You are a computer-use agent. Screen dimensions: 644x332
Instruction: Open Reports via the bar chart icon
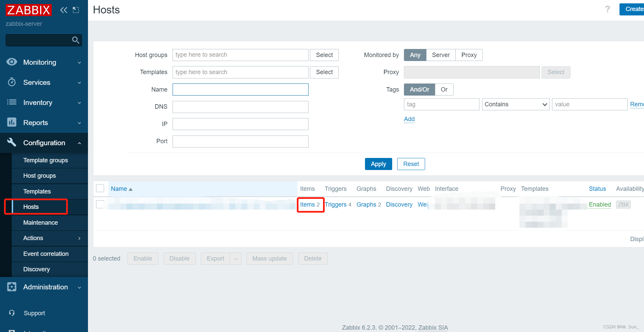click(x=11, y=122)
